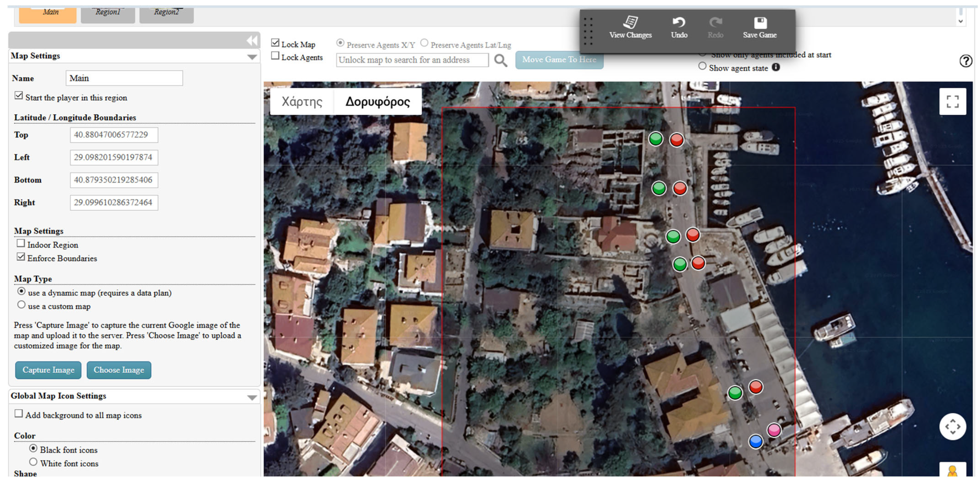Click the pink agent marker on map
Viewport: 980px width, 483px height.
(774, 430)
